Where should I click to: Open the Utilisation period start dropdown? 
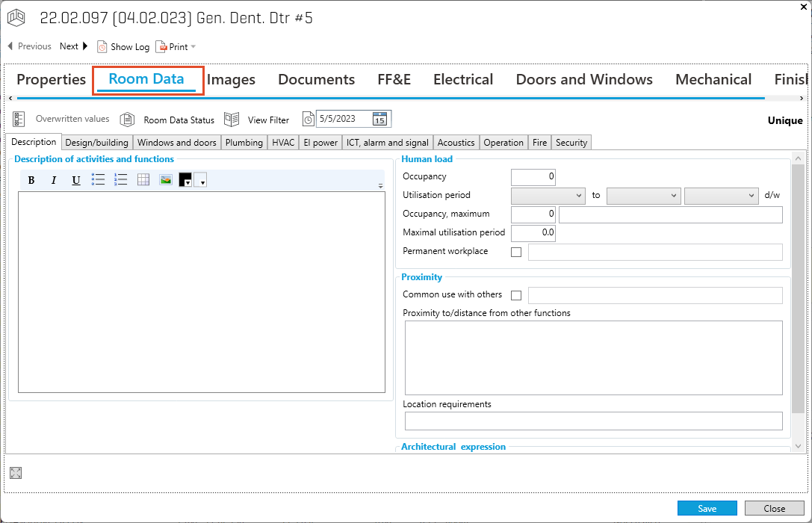548,195
